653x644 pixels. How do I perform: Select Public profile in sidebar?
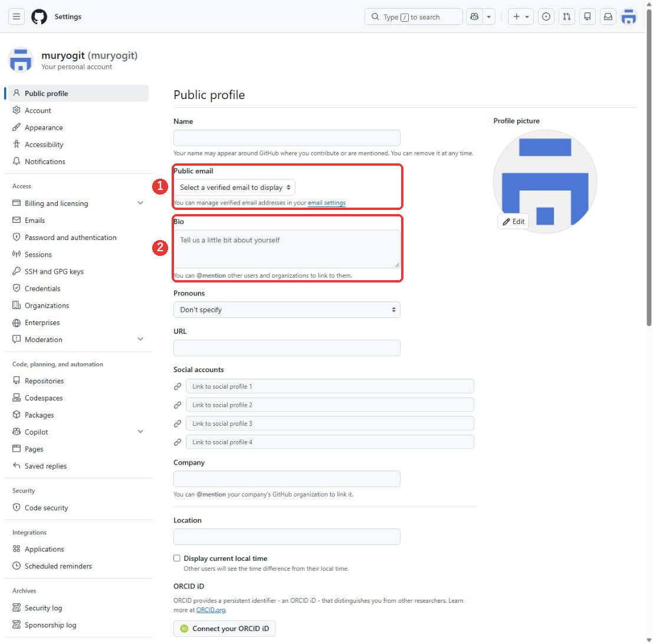(78, 93)
